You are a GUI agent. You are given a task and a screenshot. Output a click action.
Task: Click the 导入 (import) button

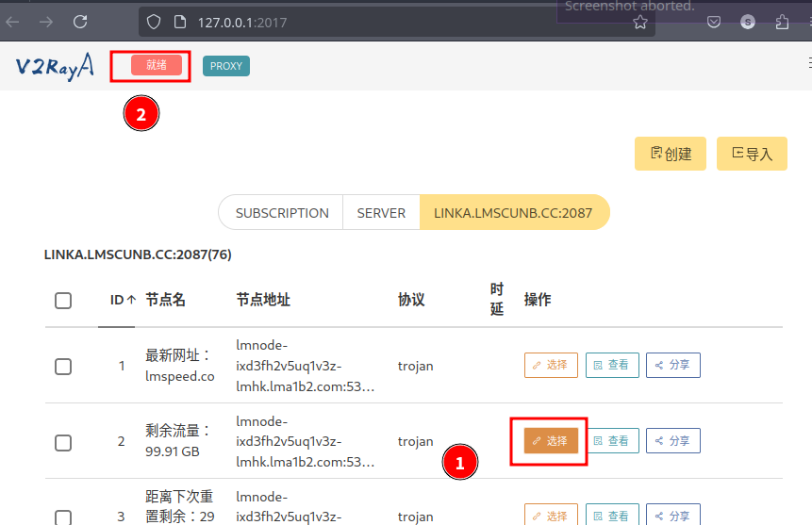pos(752,154)
